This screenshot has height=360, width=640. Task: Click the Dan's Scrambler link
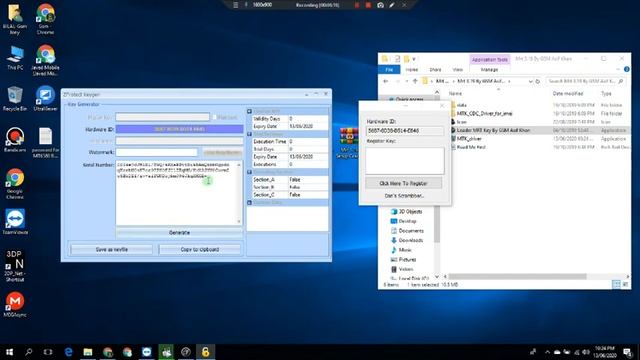(x=404, y=196)
